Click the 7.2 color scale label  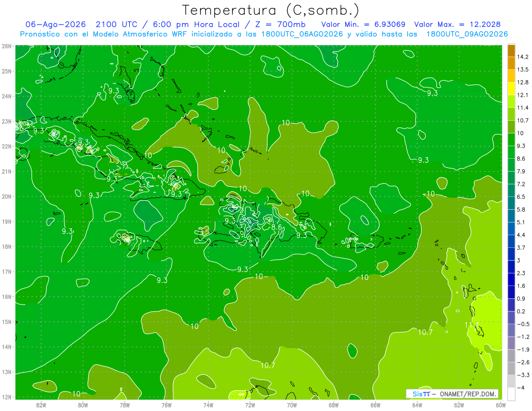click(x=521, y=184)
